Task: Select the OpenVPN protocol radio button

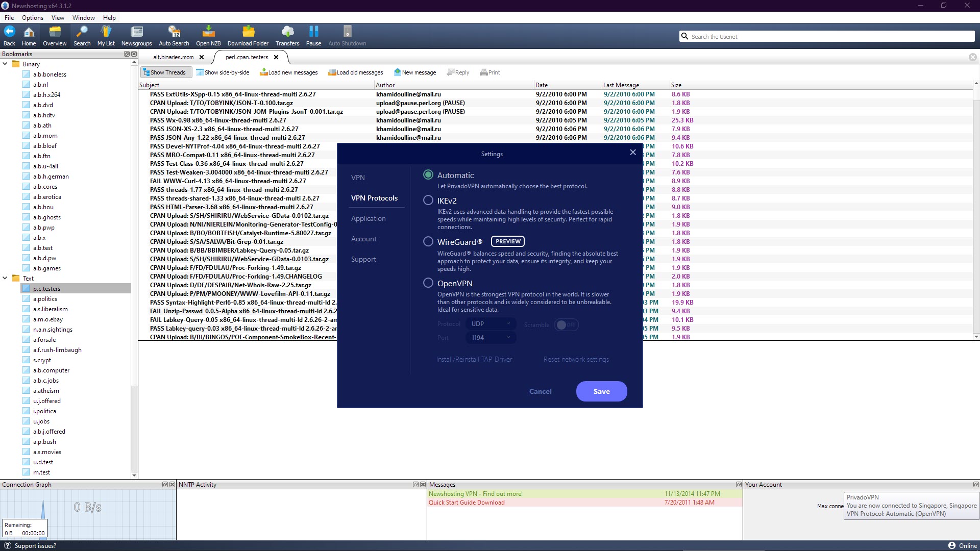Action: (428, 283)
